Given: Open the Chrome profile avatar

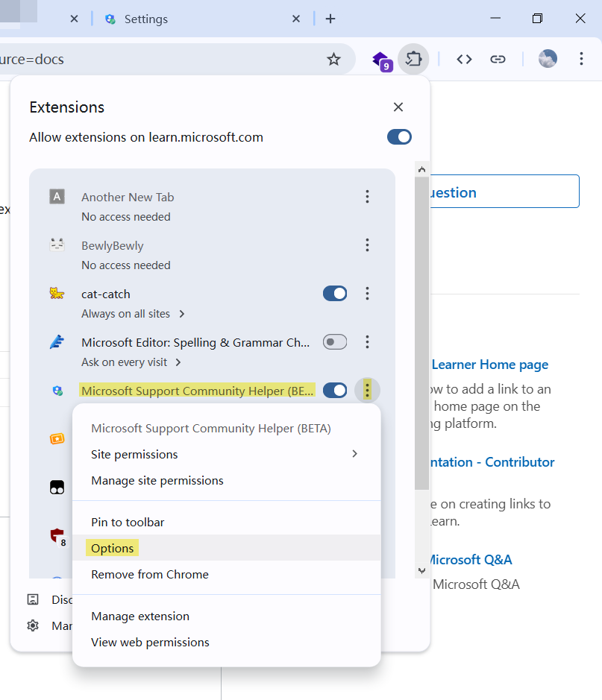Looking at the screenshot, I should point(548,58).
